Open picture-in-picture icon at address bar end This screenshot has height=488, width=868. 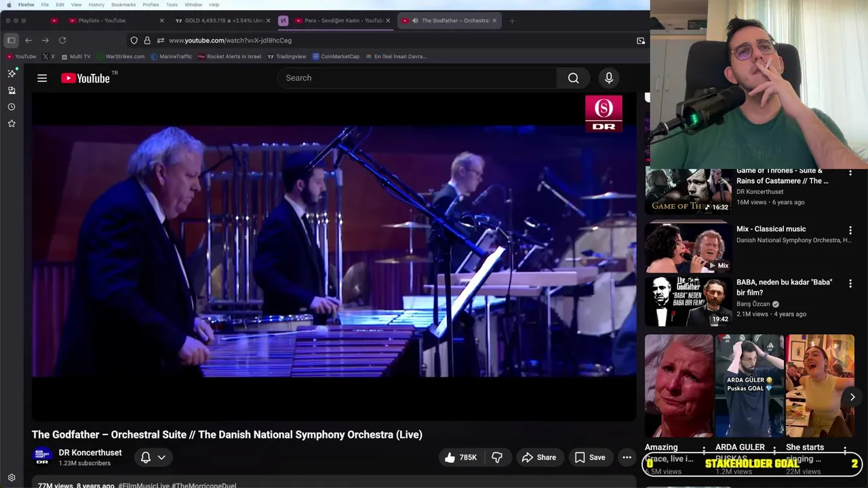click(641, 41)
